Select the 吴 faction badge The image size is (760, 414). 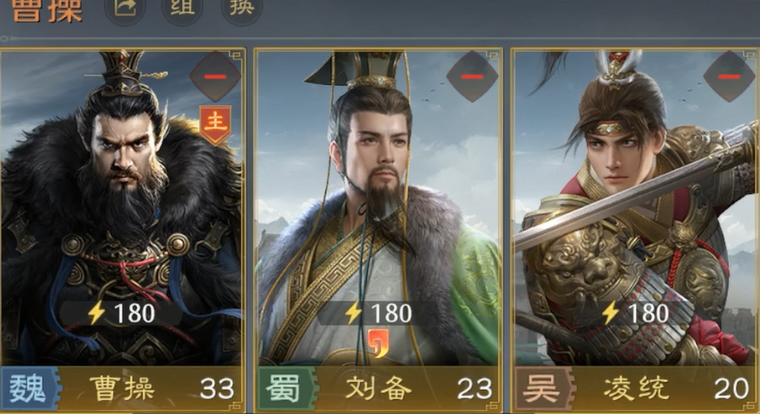coord(544,389)
